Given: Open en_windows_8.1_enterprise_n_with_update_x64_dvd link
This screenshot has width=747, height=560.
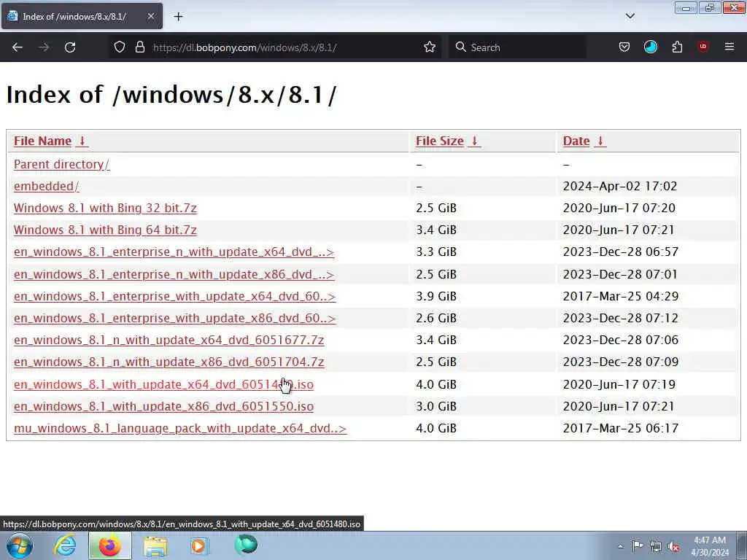Looking at the screenshot, I should (174, 252).
